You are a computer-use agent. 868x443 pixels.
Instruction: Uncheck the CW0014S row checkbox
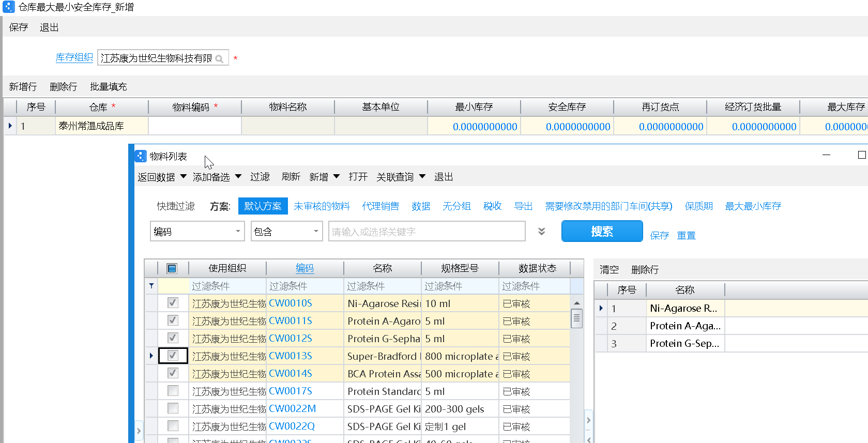(x=173, y=373)
